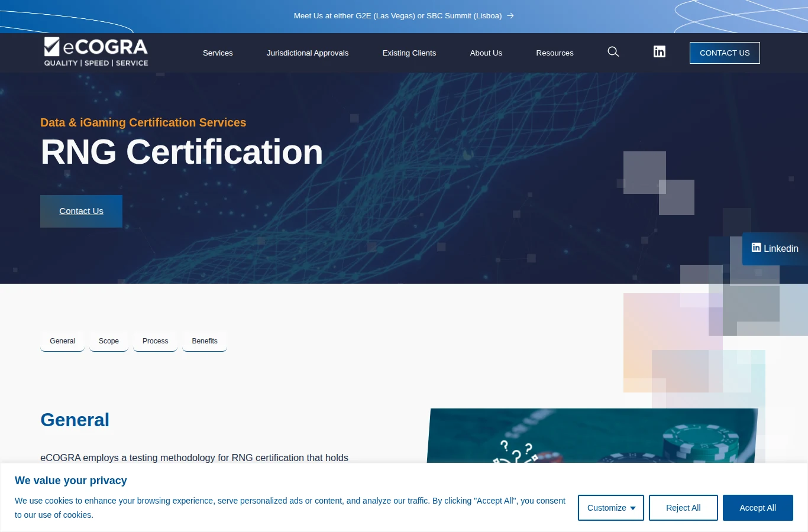Open the LinkedIn icon in navigation bar
Screen dimensions: 808x532
pyautogui.click(x=660, y=52)
